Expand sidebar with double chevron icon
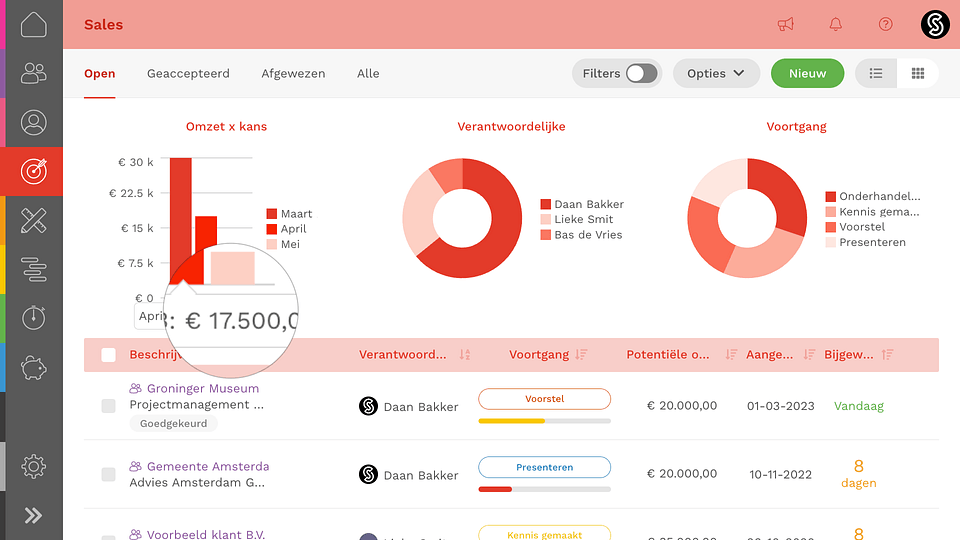Viewport: 960px width, 540px height. coord(34,516)
